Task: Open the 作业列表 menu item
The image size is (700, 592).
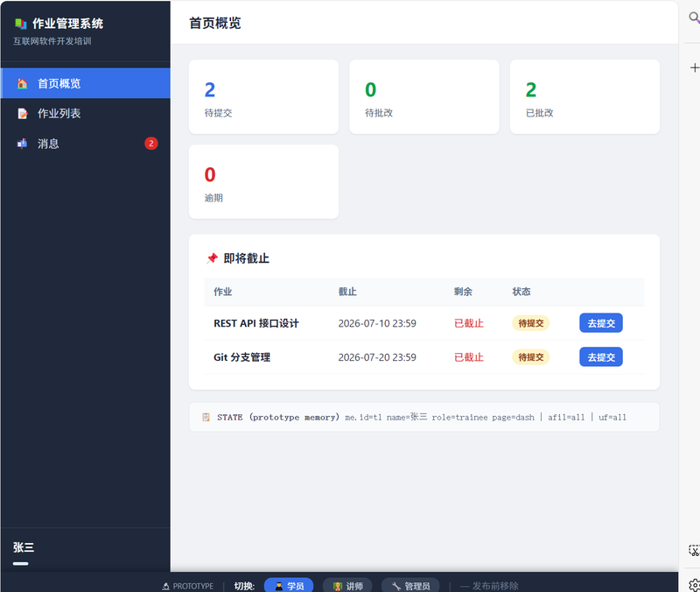Action: [x=85, y=114]
